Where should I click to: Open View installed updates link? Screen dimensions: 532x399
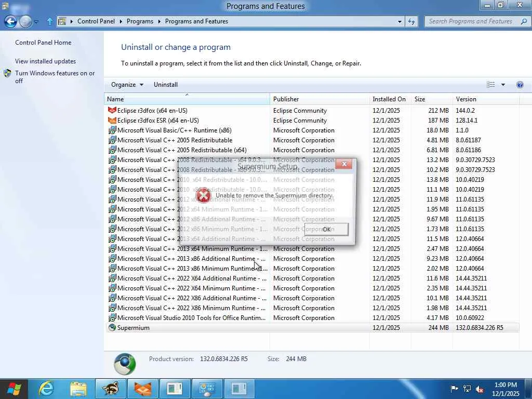(x=46, y=61)
